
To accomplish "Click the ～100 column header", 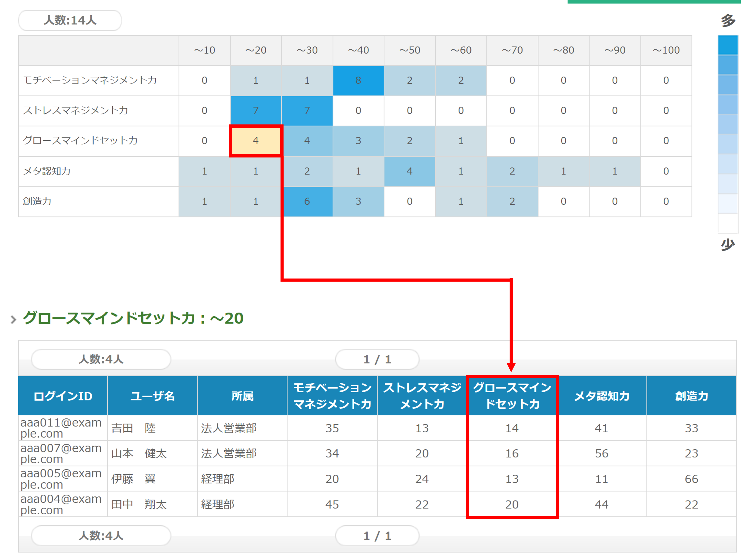I will click(666, 50).
